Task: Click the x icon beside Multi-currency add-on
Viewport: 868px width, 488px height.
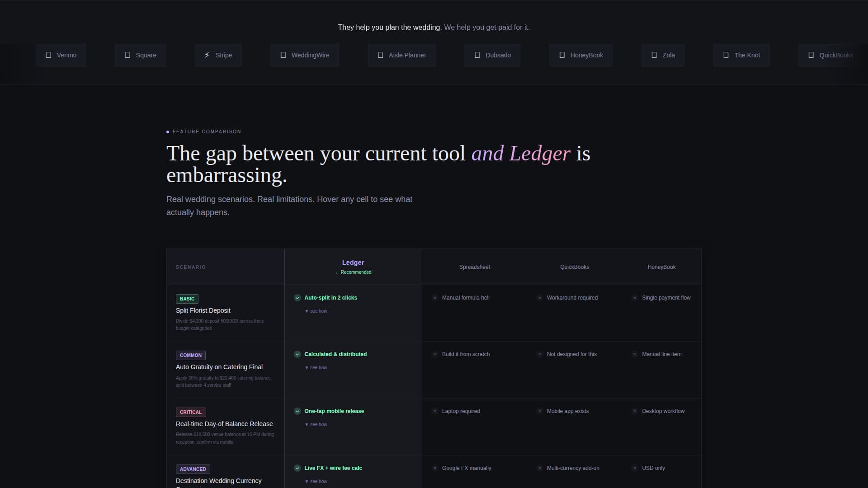Action: (x=540, y=468)
